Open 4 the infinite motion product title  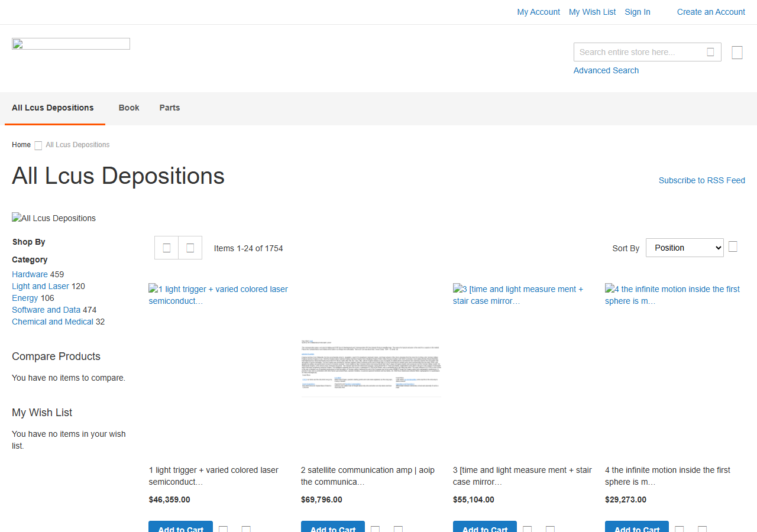(x=668, y=476)
